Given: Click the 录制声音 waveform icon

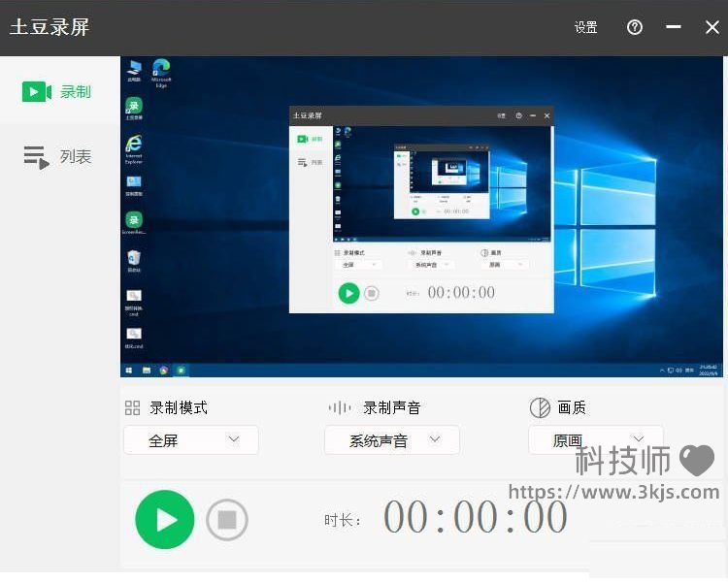Looking at the screenshot, I should click(x=340, y=408).
